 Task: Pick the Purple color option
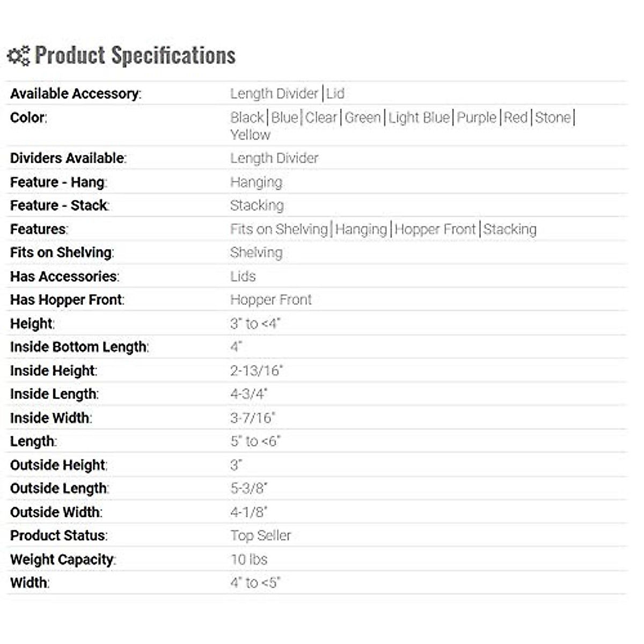[477, 118]
